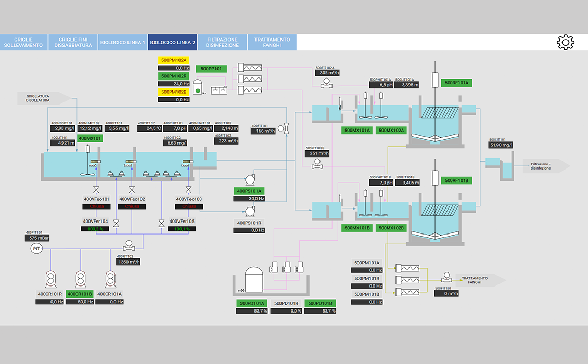Click the 400VFer104 percentage value field
This screenshot has width=588, height=364.
click(x=96, y=229)
